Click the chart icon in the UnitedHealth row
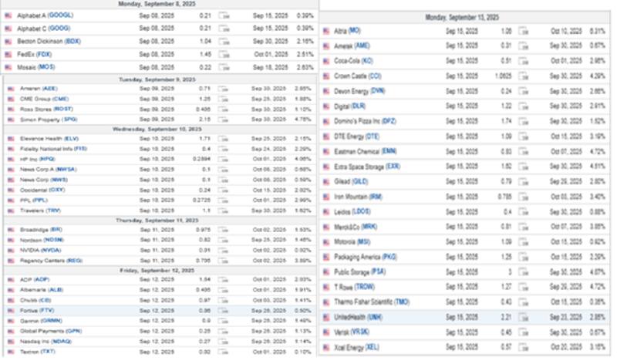 522,316
